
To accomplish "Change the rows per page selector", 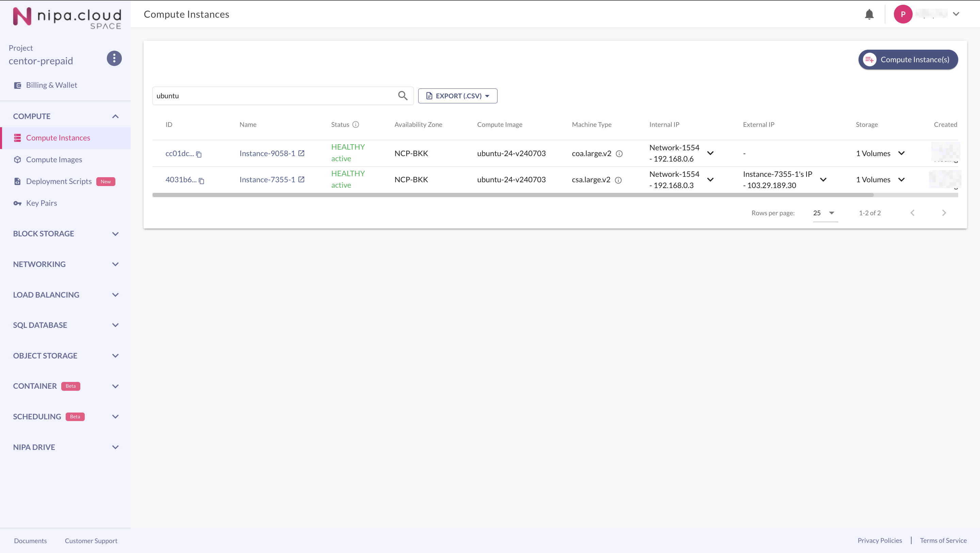I will click(x=824, y=213).
